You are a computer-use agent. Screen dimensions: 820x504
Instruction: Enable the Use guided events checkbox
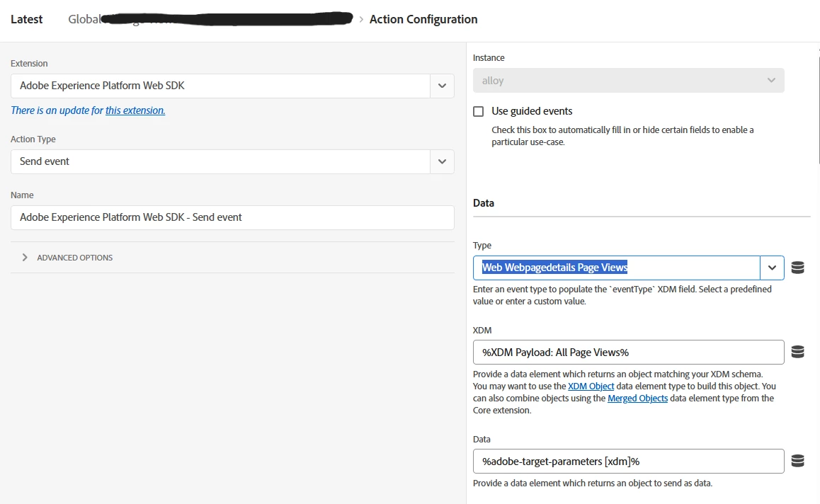(478, 111)
